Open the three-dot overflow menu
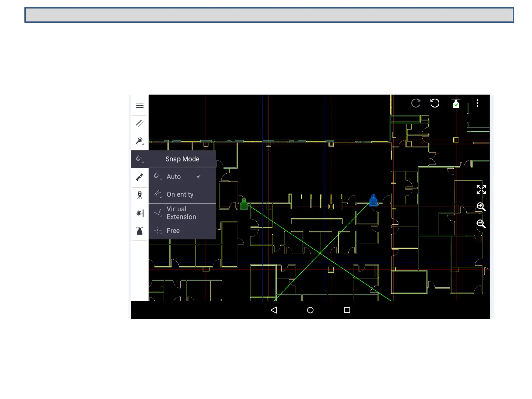This screenshot has width=532, height=399. point(478,103)
